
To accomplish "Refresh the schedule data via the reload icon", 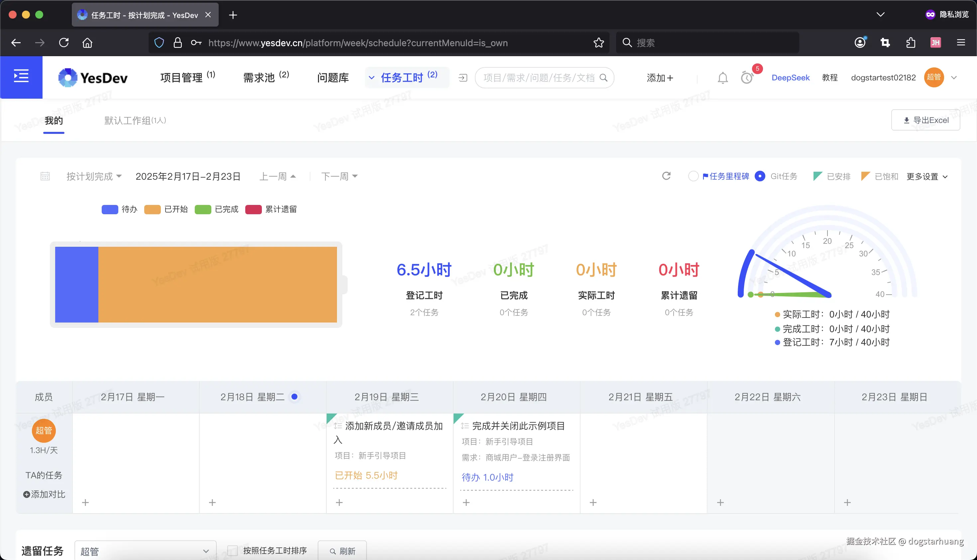I will tap(667, 176).
